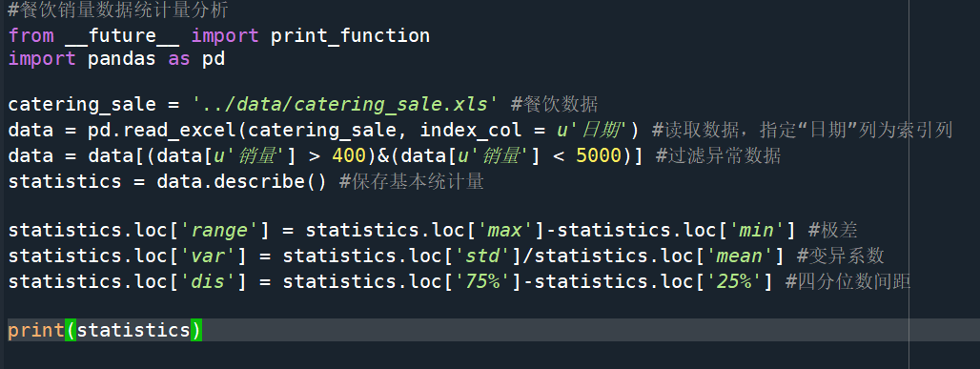
Task: Click the string 'max'
Action: tap(505, 232)
